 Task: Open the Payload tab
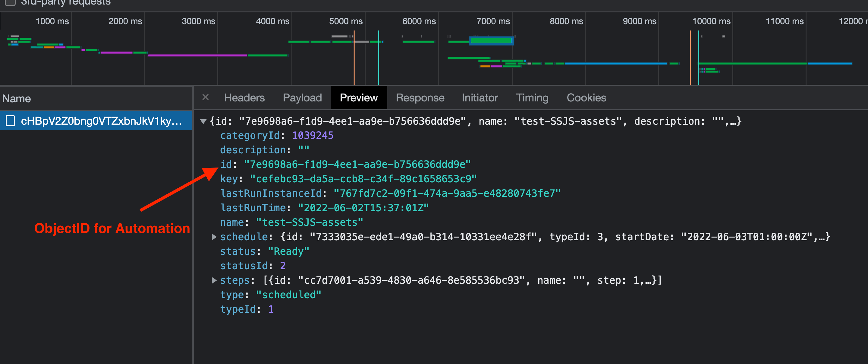(x=302, y=98)
